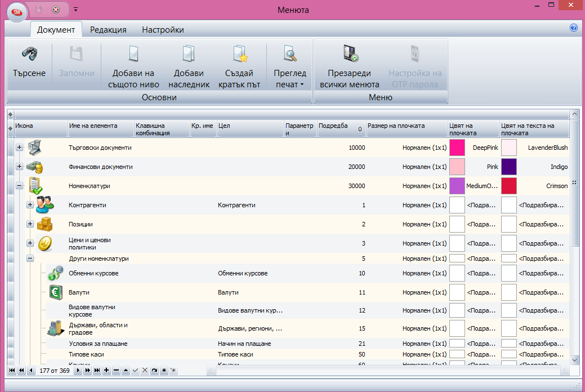The image size is (585, 392).
Task: Select the Видове валутни курсове row name
Action: (92, 310)
